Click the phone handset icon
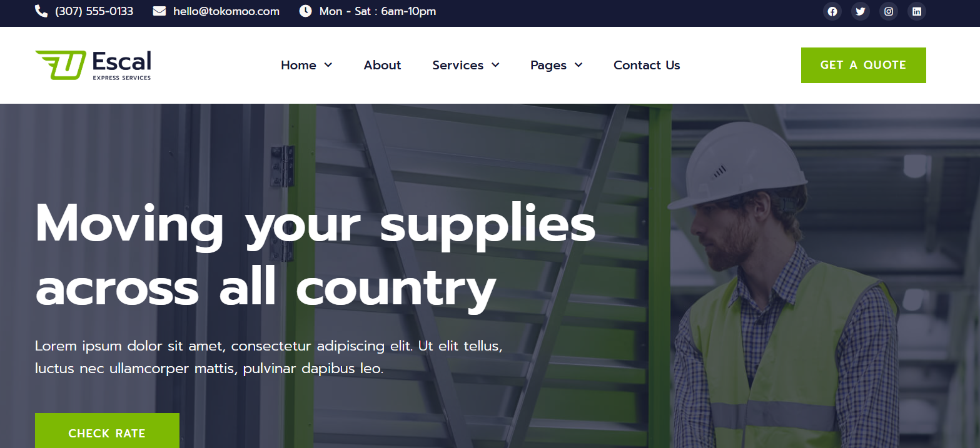This screenshot has width=980, height=448. coord(41,11)
